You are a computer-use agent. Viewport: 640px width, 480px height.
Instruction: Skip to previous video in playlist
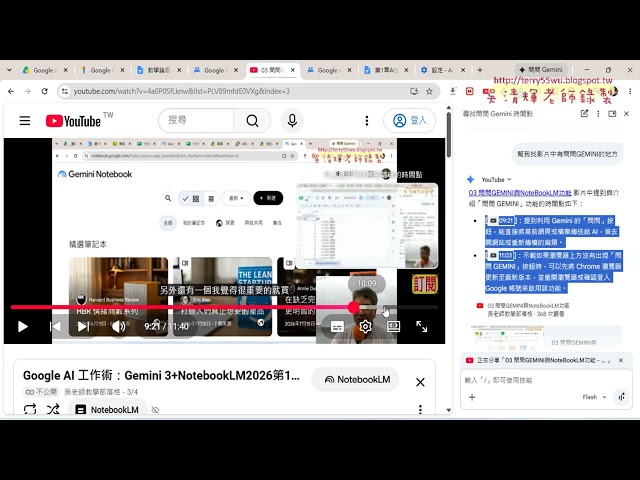point(56,327)
